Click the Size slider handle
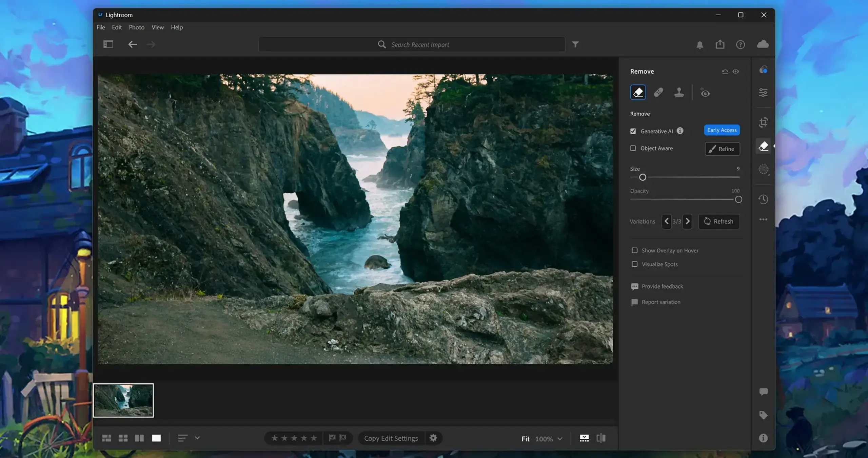The image size is (868, 458). tap(643, 177)
